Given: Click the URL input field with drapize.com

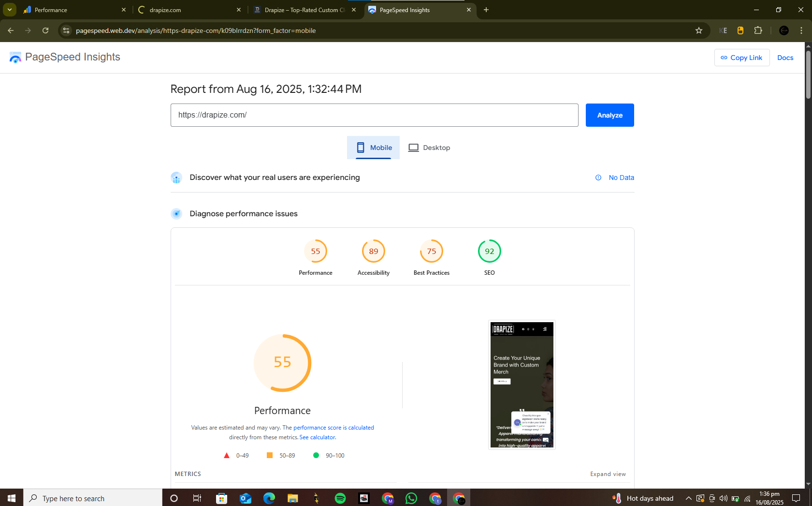Looking at the screenshot, I should [375, 115].
